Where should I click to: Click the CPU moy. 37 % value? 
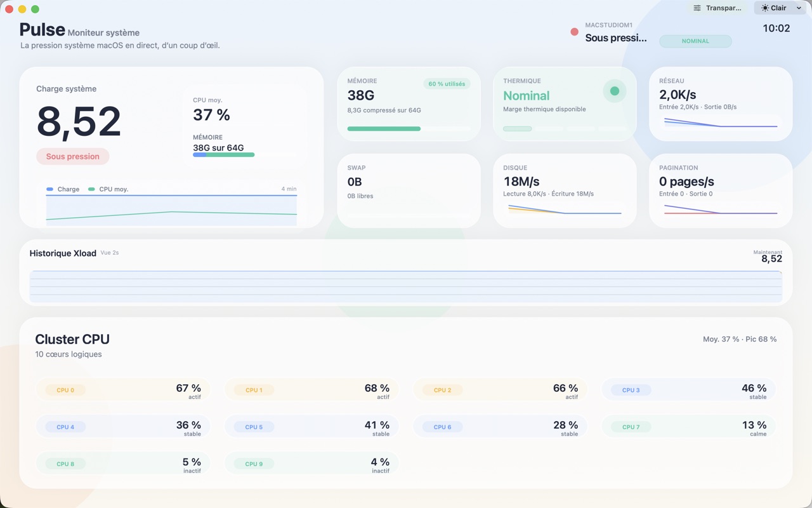[211, 115]
